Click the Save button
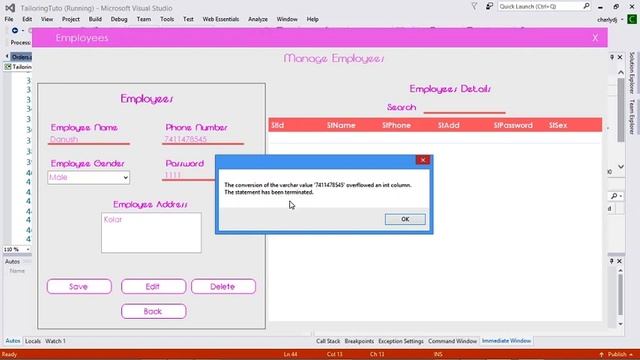The width and height of the screenshot is (640, 360). click(79, 287)
